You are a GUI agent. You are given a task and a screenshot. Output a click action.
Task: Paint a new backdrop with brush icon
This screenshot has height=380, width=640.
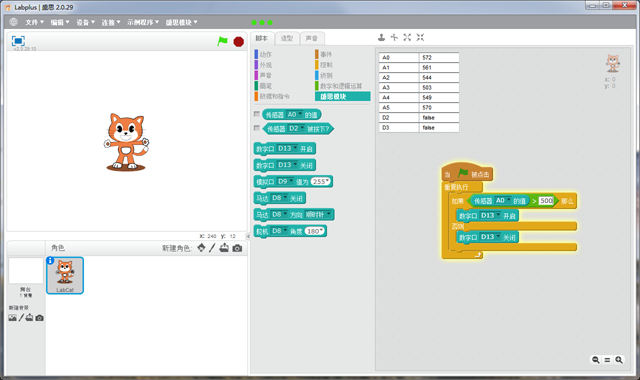pos(21,318)
